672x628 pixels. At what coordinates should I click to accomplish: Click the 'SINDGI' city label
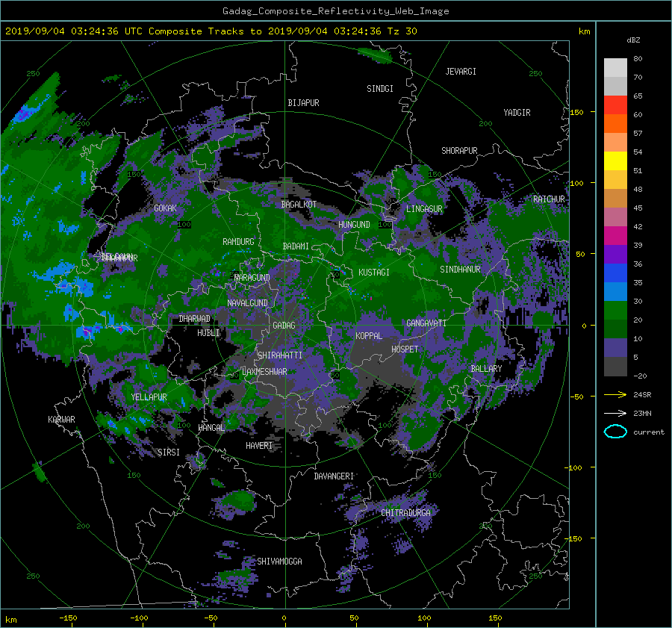[x=380, y=89]
